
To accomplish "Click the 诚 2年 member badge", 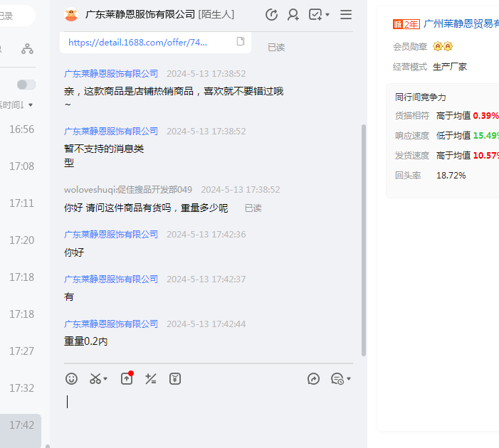I will pyautogui.click(x=406, y=24).
